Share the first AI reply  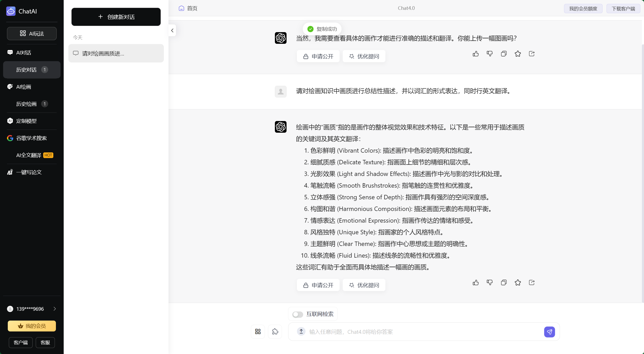532,54
